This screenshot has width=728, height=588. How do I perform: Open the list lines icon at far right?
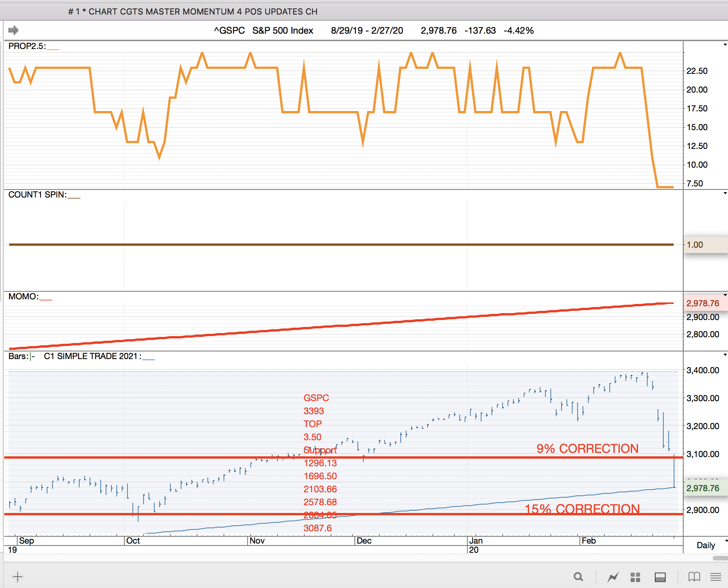715,577
